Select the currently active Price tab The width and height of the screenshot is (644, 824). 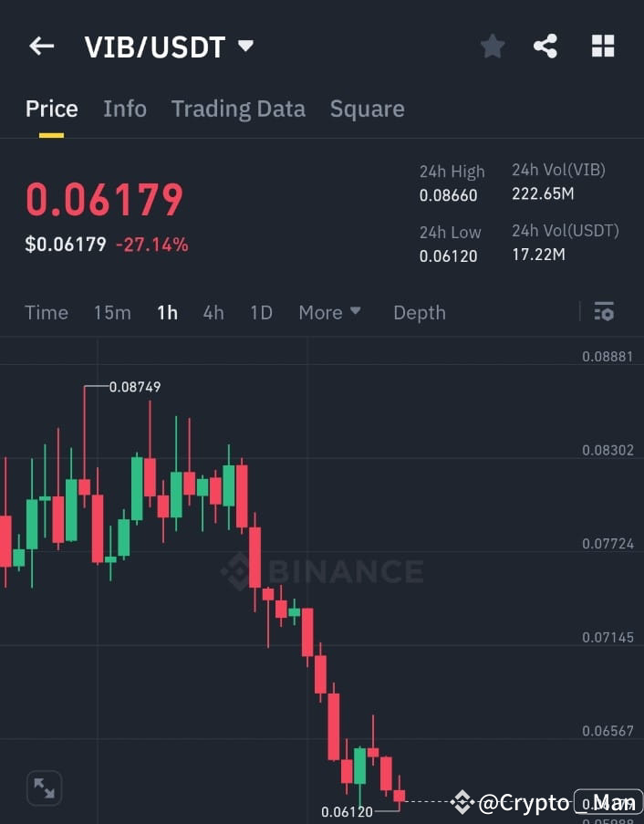coord(51,109)
